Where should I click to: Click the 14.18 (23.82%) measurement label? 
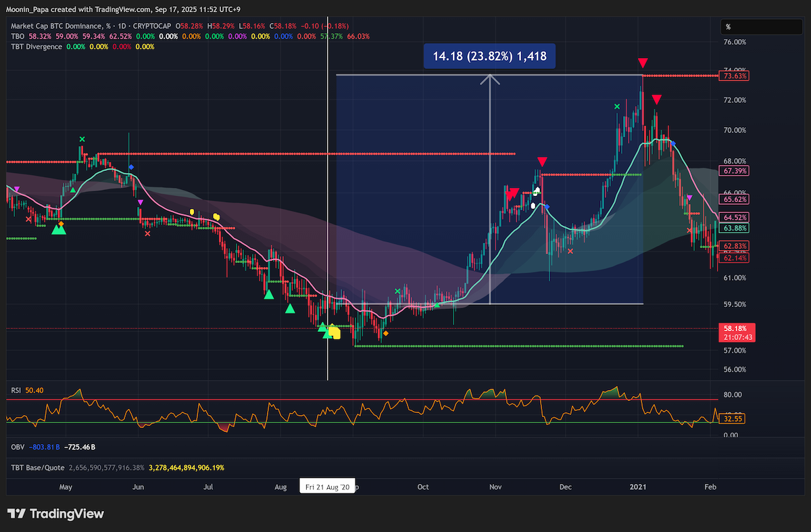[490, 56]
